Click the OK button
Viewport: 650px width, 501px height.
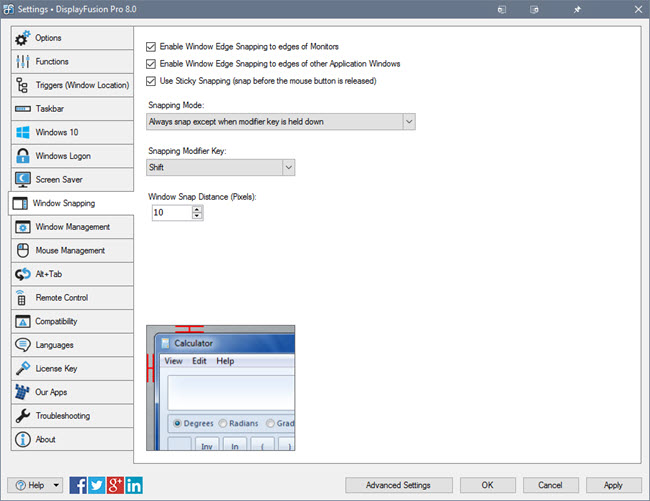click(488, 485)
